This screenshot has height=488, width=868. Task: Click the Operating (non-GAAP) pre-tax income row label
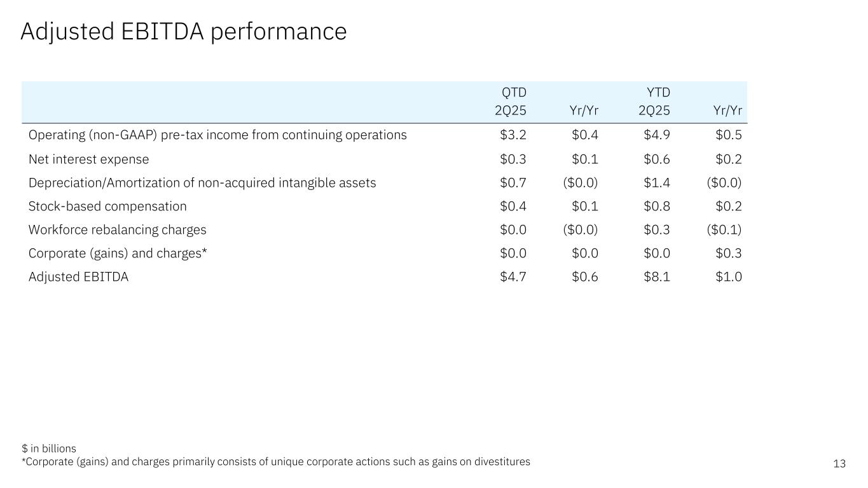click(217, 135)
